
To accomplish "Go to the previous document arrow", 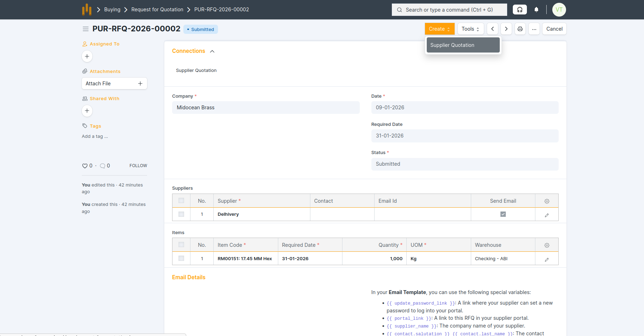I will pos(492,29).
